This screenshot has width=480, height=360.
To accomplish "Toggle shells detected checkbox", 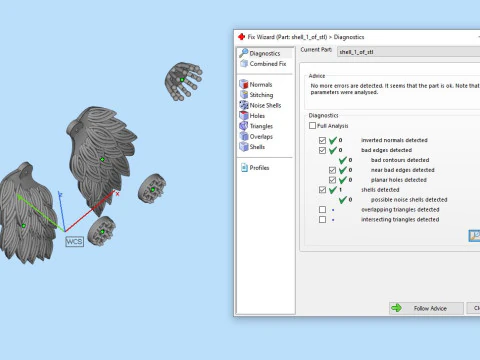I will (x=322, y=190).
